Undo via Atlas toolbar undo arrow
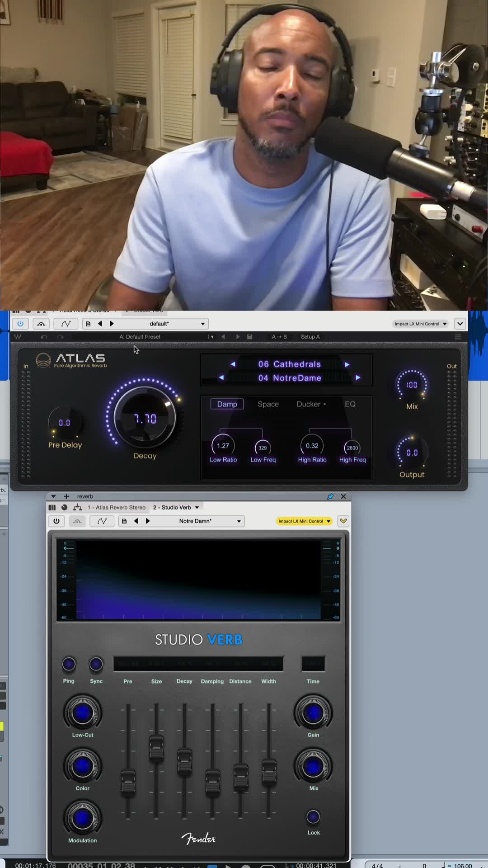This screenshot has height=868, width=488. coord(44,337)
